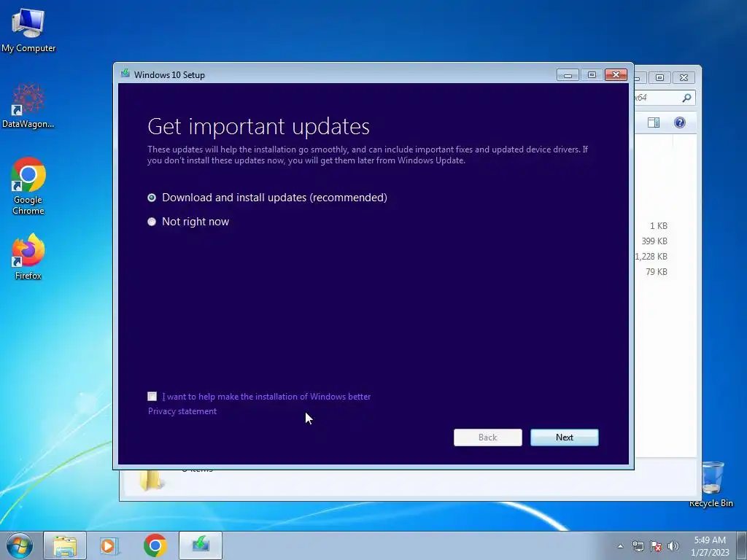Click the Back button
The width and height of the screenshot is (747, 560).
(x=487, y=437)
